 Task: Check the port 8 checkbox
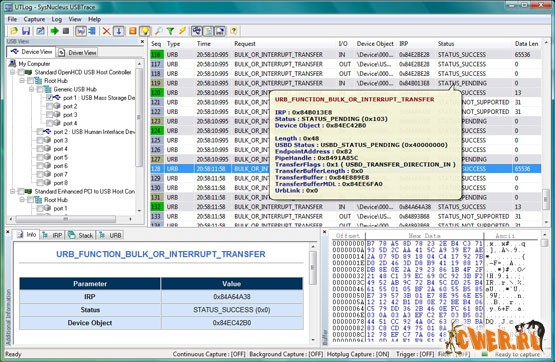click(40, 183)
